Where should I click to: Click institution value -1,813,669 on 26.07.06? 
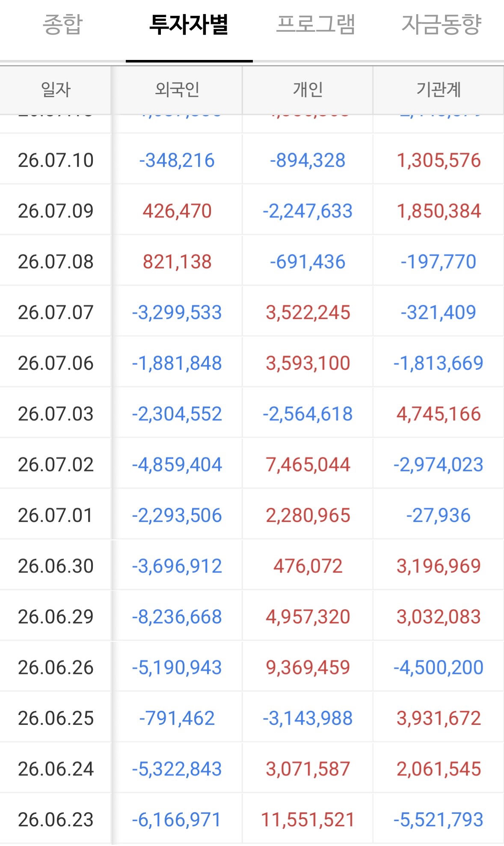[439, 363]
